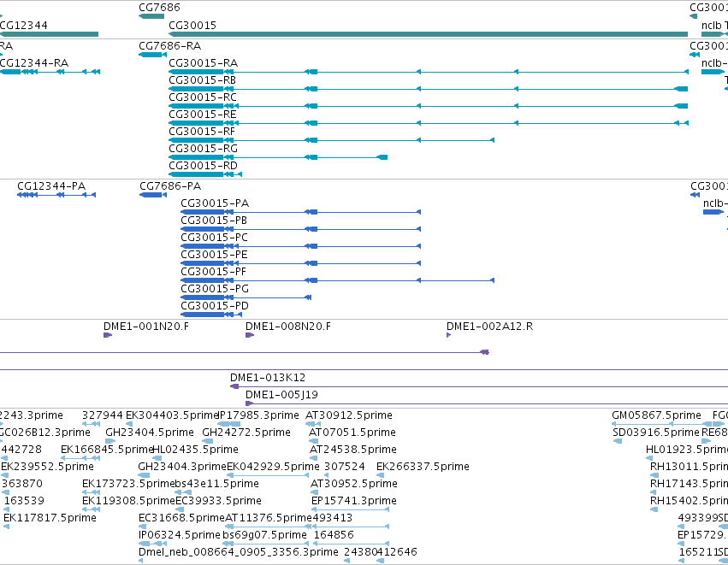Select transcript CG12344-RA

coord(34,63)
